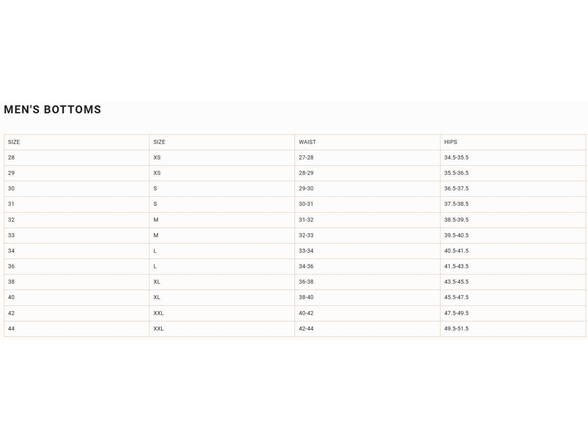
Task: Click the second SIZE column header
Action: pyautogui.click(x=159, y=142)
